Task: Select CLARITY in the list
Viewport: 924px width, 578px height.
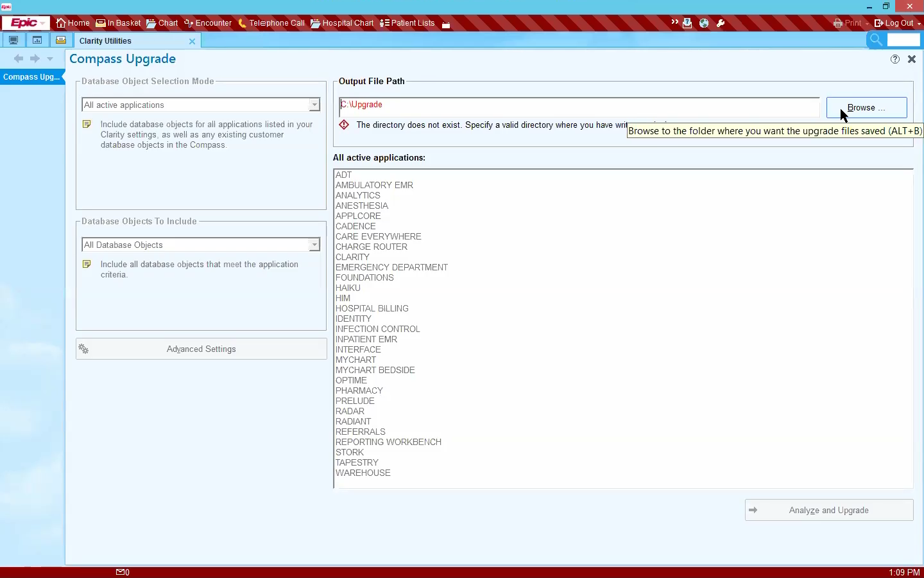Action: tap(352, 257)
